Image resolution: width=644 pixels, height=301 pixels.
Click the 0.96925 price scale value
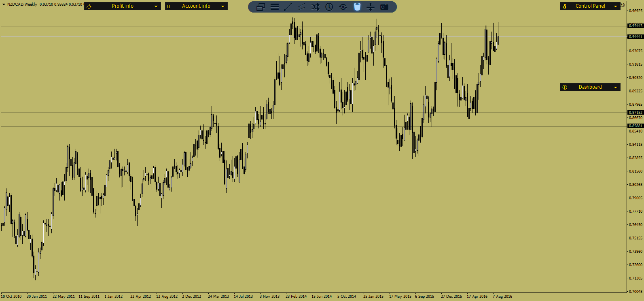coord(636,11)
